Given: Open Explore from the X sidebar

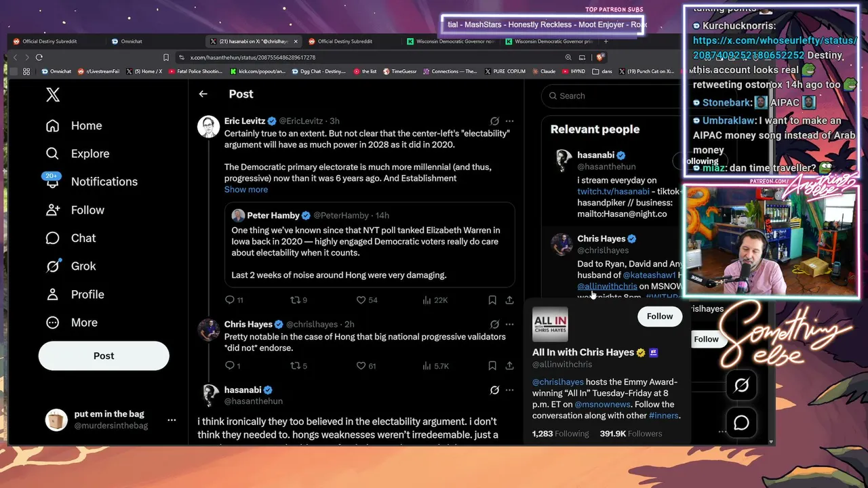Looking at the screenshot, I should [77, 154].
